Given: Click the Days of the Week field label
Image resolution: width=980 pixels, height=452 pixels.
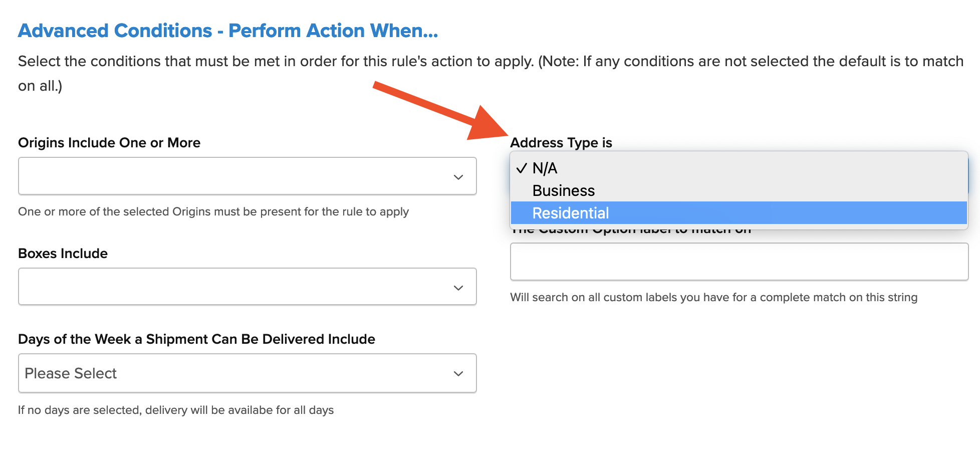Looking at the screenshot, I should point(196,339).
